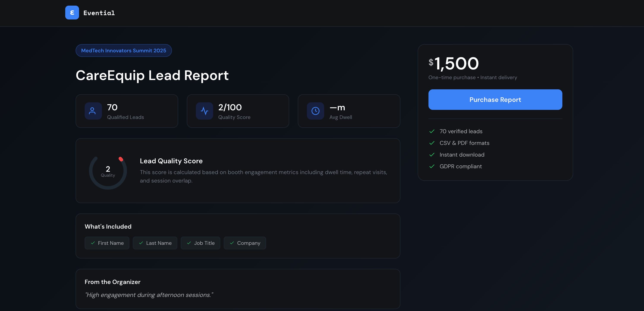Click the CSV & PDF formats text
This screenshot has height=311, width=644.
coord(464,143)
